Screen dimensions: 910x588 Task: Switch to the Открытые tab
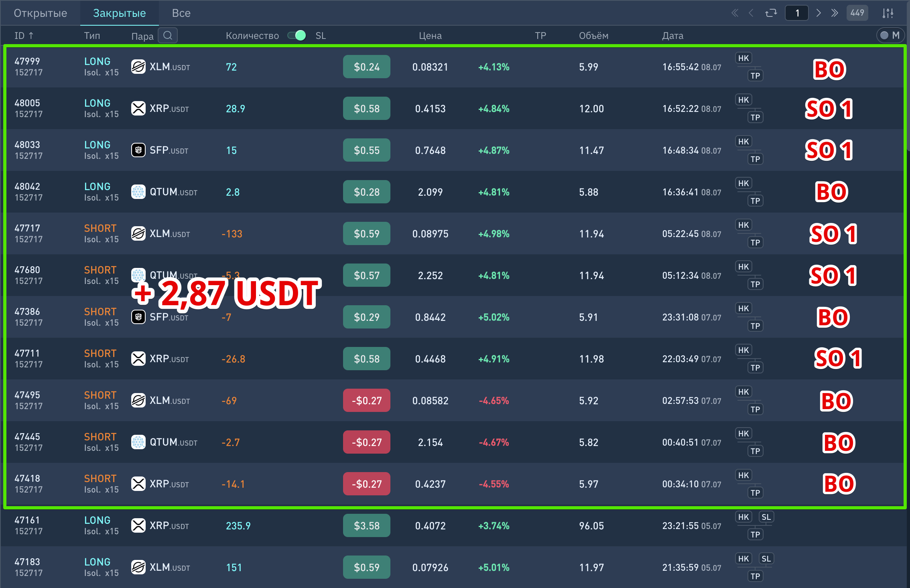point(41,13)
